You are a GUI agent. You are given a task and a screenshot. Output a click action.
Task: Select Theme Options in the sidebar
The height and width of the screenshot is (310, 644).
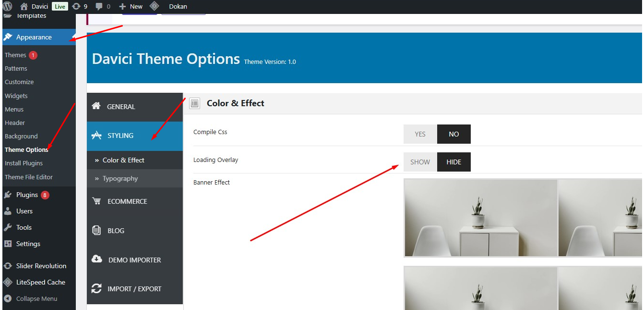tap(26, 149)
